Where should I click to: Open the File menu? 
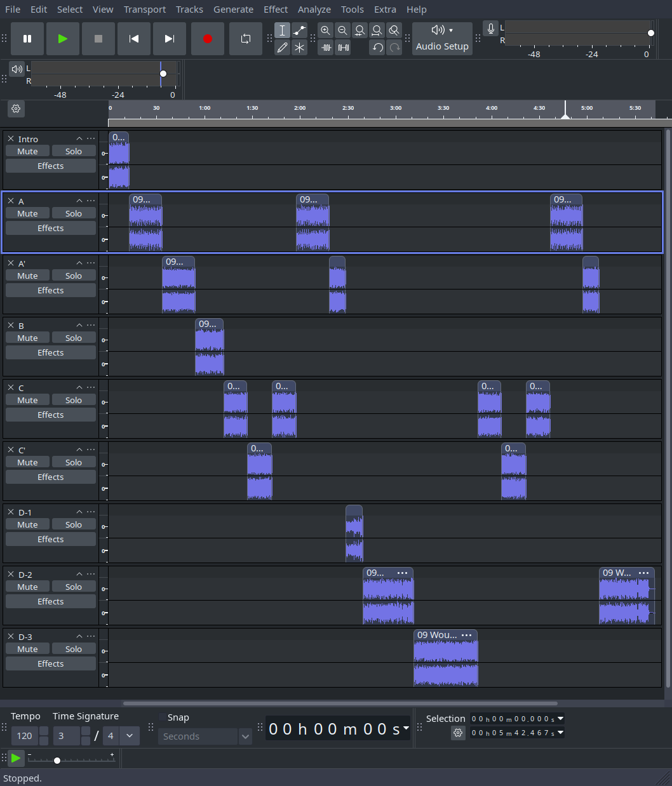pyautogui.click(x=13, y=10)
